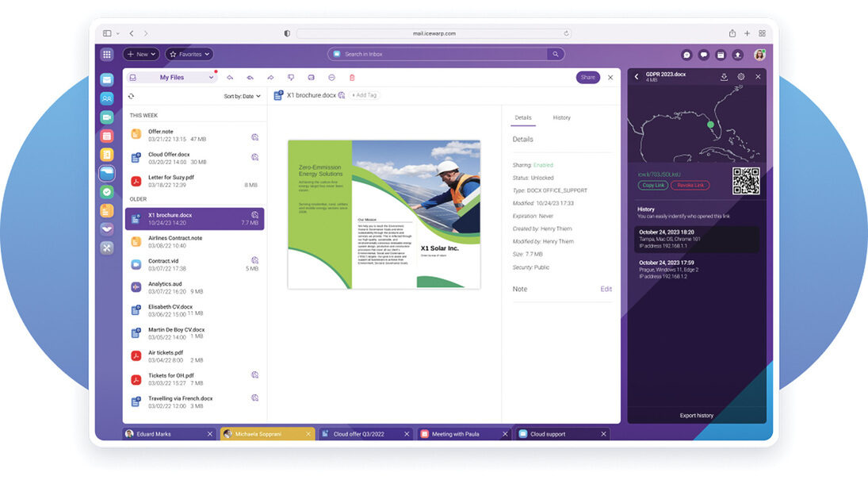Viewport: 868px width, 480px height.
Task: Expand the New dropdown button
Action: point(141,54)
